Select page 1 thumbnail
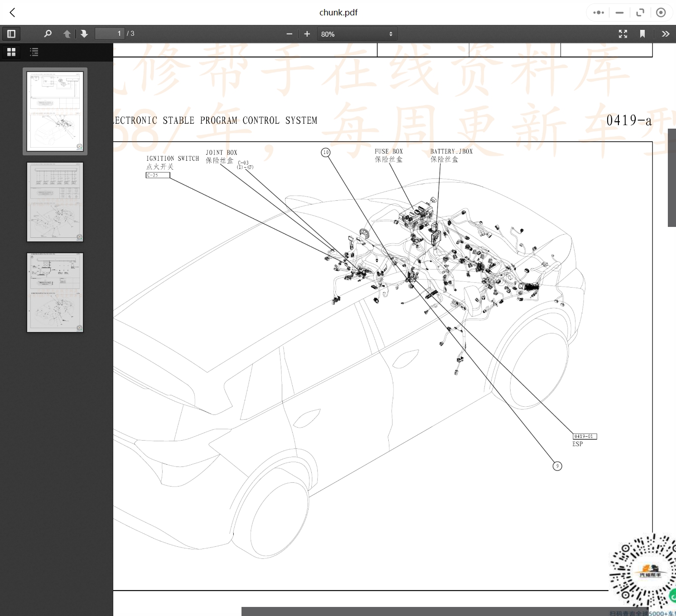This screenshot has height=616, width=676. pos(55,111)
